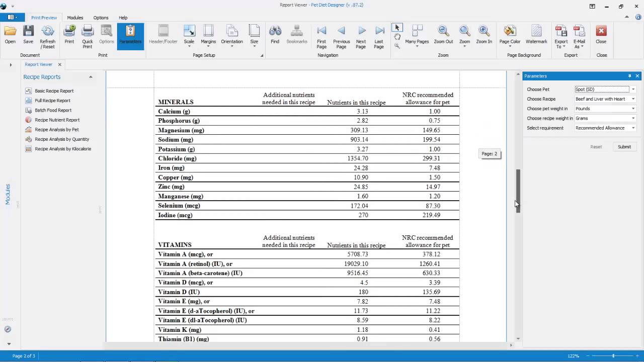Go to Next Page

(x=361, y=37)
